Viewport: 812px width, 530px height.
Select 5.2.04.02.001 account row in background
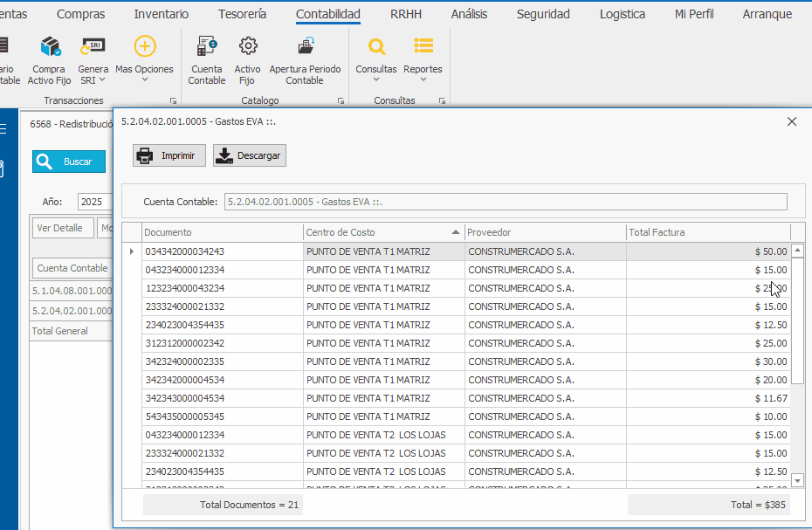[72, 311]
